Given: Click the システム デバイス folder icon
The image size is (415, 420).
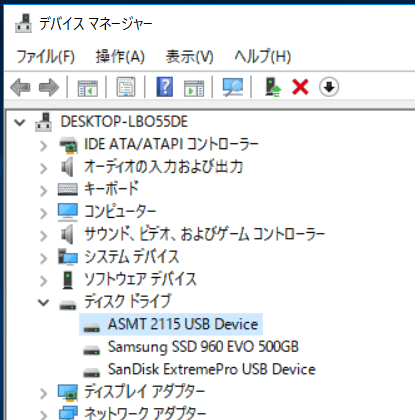Looking at the screenshot, I should point(68,257).
